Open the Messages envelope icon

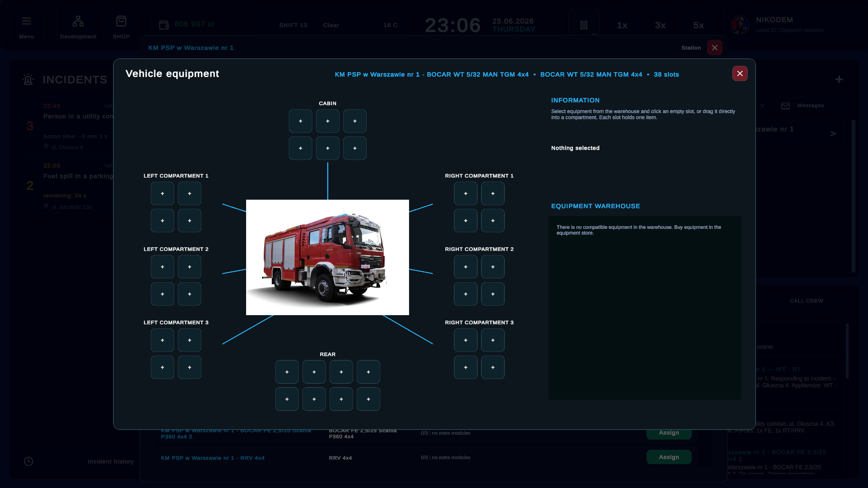coord(785,106)
